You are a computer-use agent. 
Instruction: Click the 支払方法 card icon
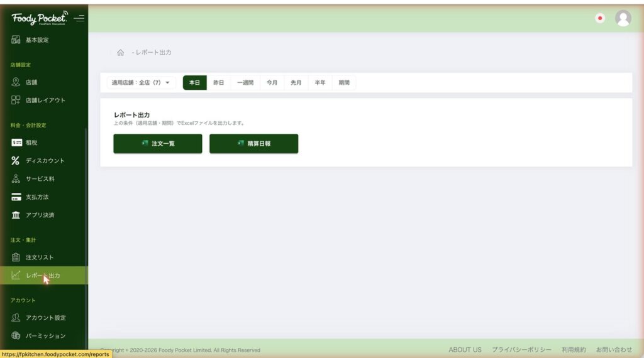pyautogui.click(x=16, y=197)
